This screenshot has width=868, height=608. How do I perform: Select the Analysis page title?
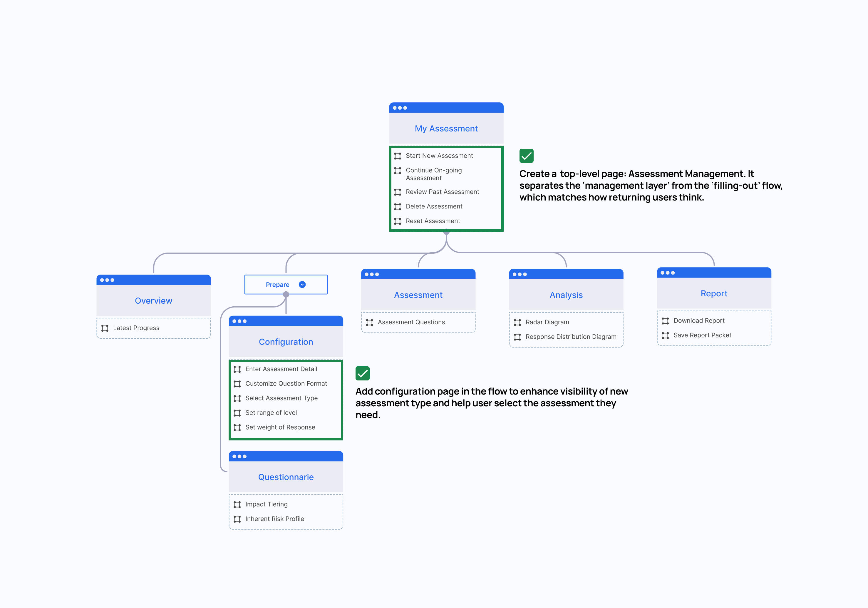566,295
